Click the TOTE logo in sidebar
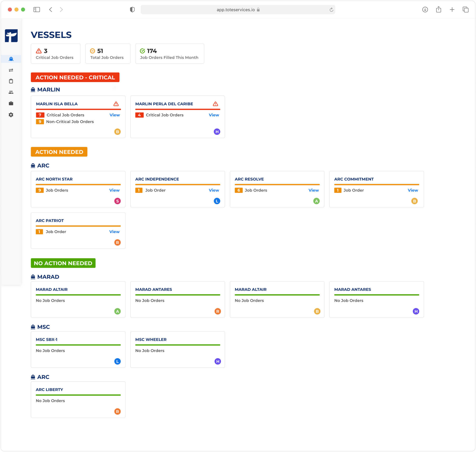The width and height of the screenshot is (476, 452). [x=11, y=36]
